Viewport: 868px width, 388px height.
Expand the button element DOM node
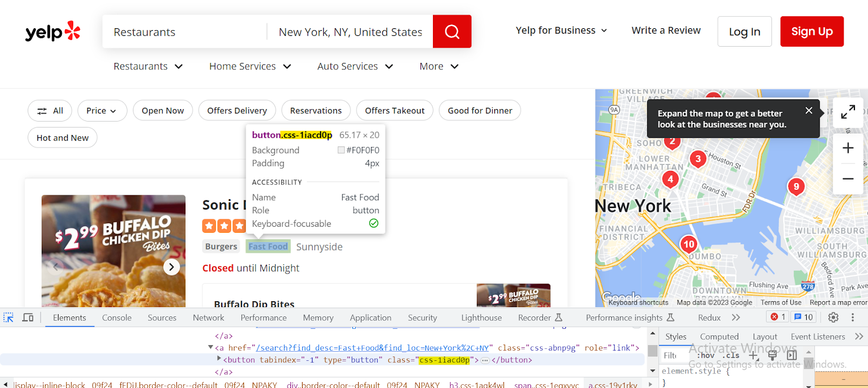coord(219,359)
